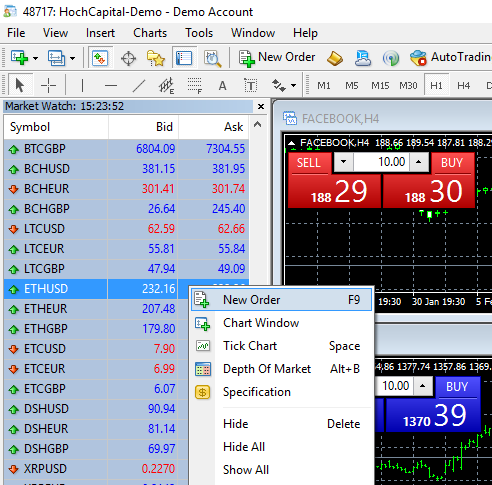Increase volume arrow on lower chart
This screenshot has height=485, width=492.
423,386
